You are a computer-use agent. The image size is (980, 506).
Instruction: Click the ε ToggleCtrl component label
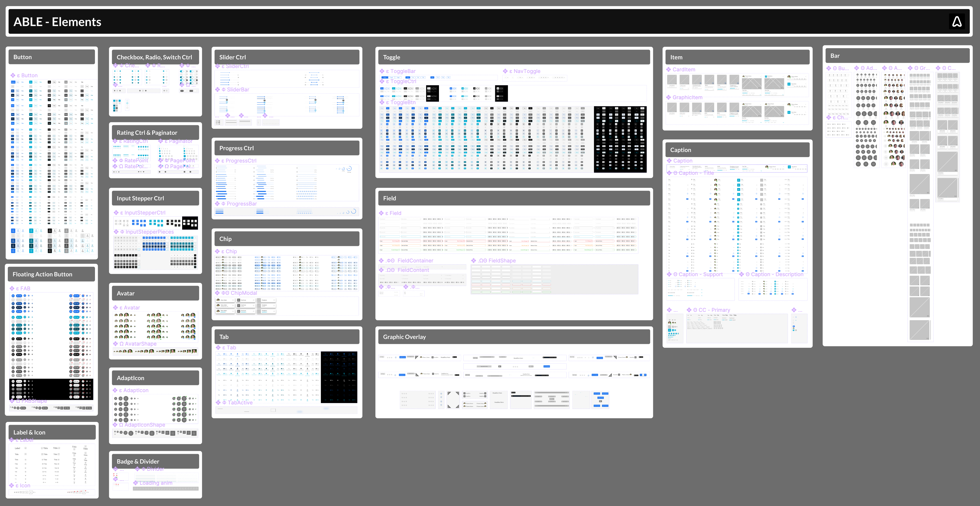click(x=401, y=81)
